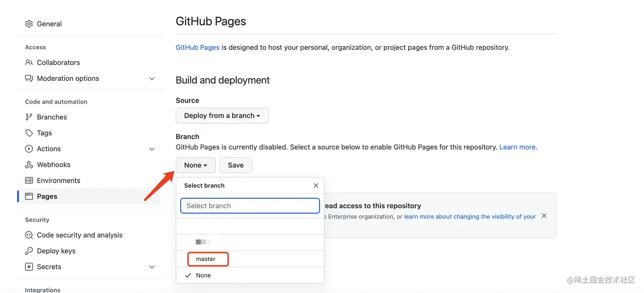Focus the Select branch filter field
Image resolution: width=644 pixels, height=293 pixels.
tap(250, 206)
